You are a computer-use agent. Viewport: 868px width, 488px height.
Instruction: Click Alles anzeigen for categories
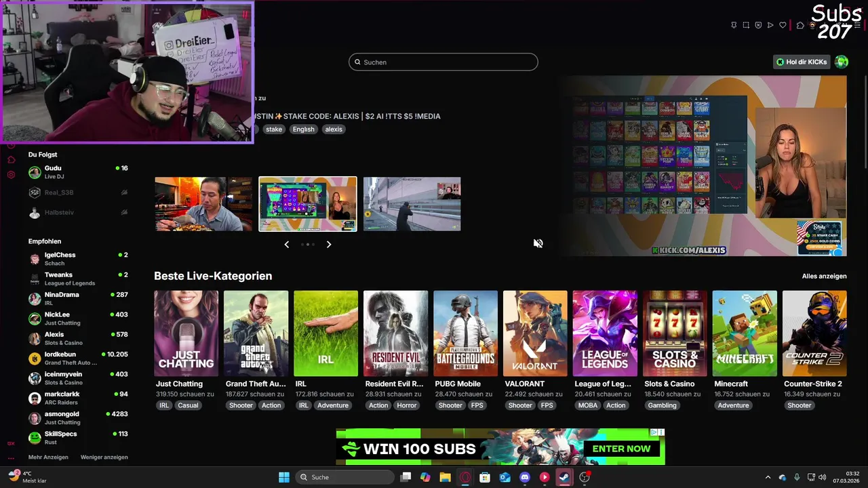[824, 277]
